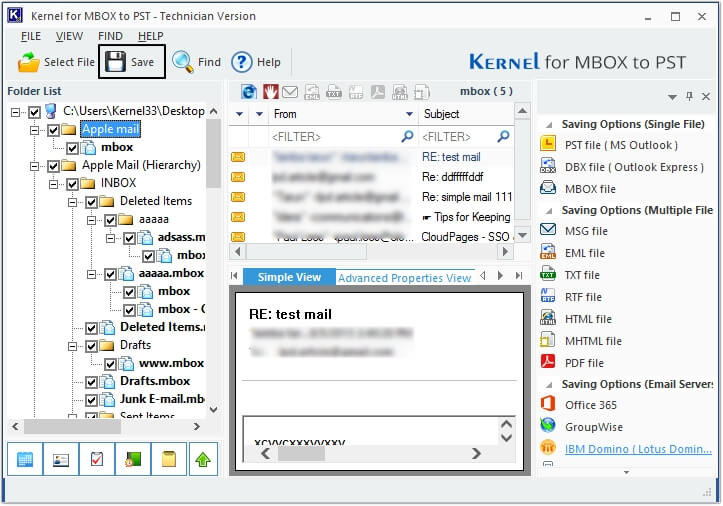Open the FIND menu
Viewport: 723px width, 506px height.
[x=110, y=36]
